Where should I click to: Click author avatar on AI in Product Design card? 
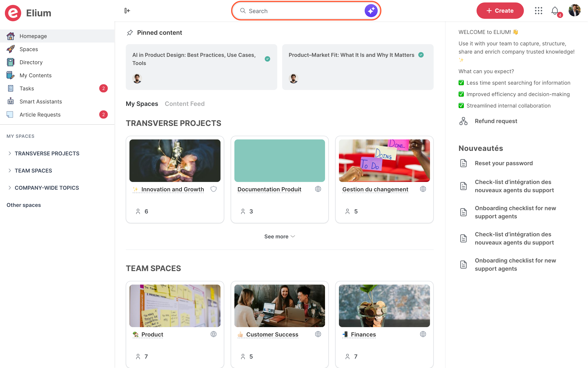(137, 79)
